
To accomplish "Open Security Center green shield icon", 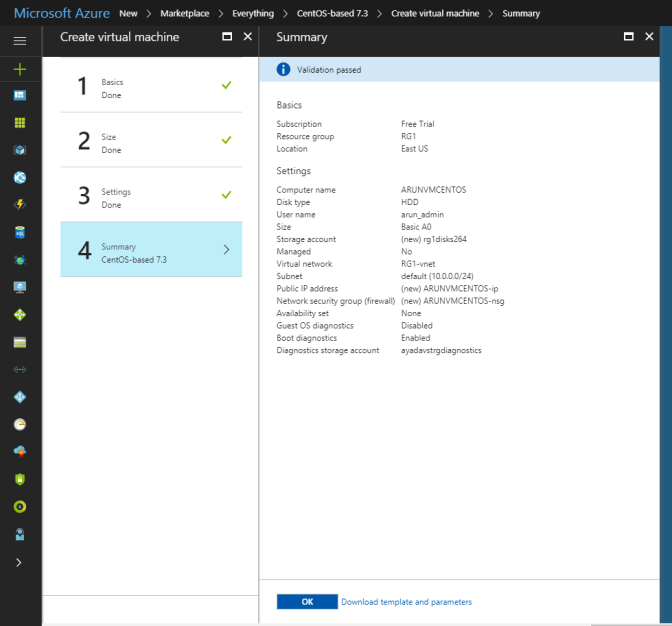I will point(20,479).
